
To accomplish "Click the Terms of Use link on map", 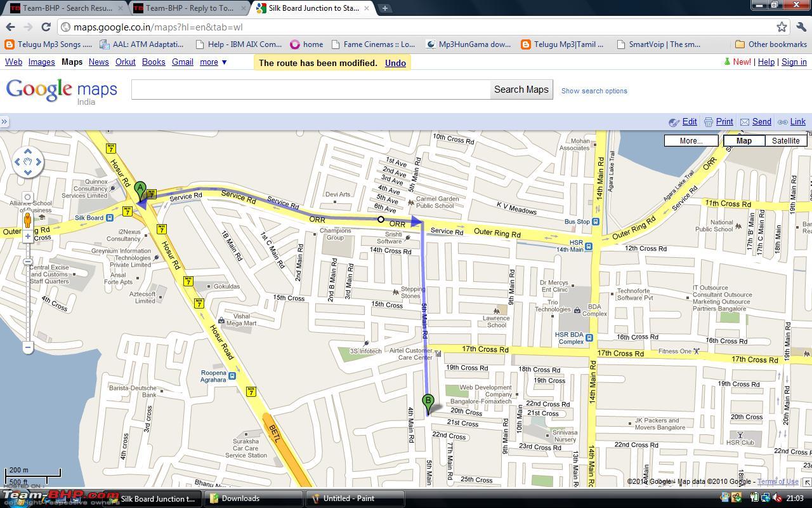I will click(778, 481).
